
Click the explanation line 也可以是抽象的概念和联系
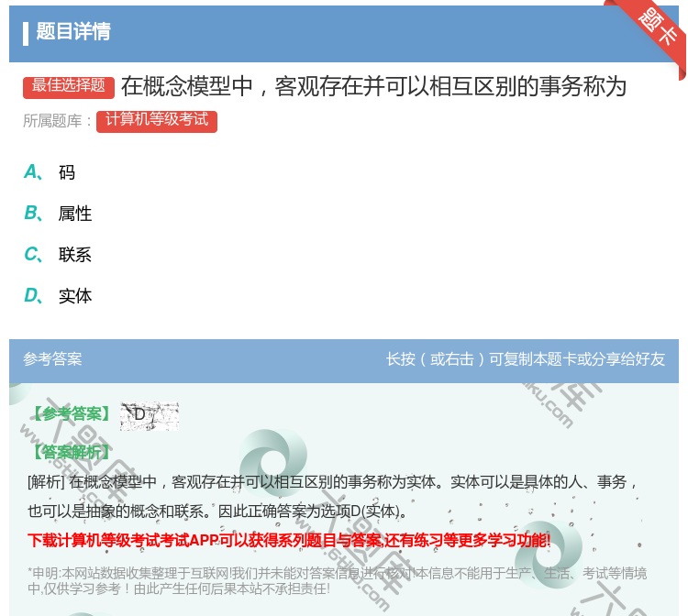218,511
